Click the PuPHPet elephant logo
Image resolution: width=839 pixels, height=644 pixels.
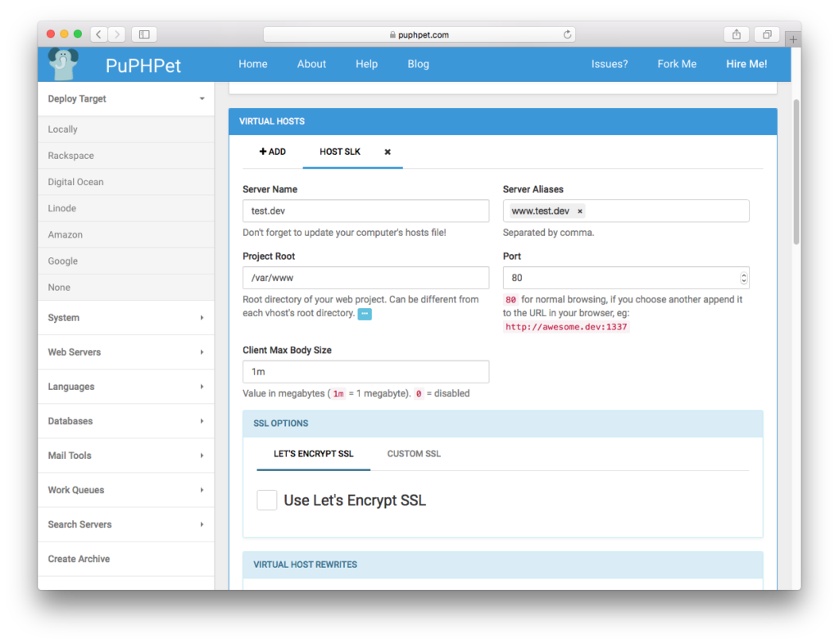coord(63,64)
